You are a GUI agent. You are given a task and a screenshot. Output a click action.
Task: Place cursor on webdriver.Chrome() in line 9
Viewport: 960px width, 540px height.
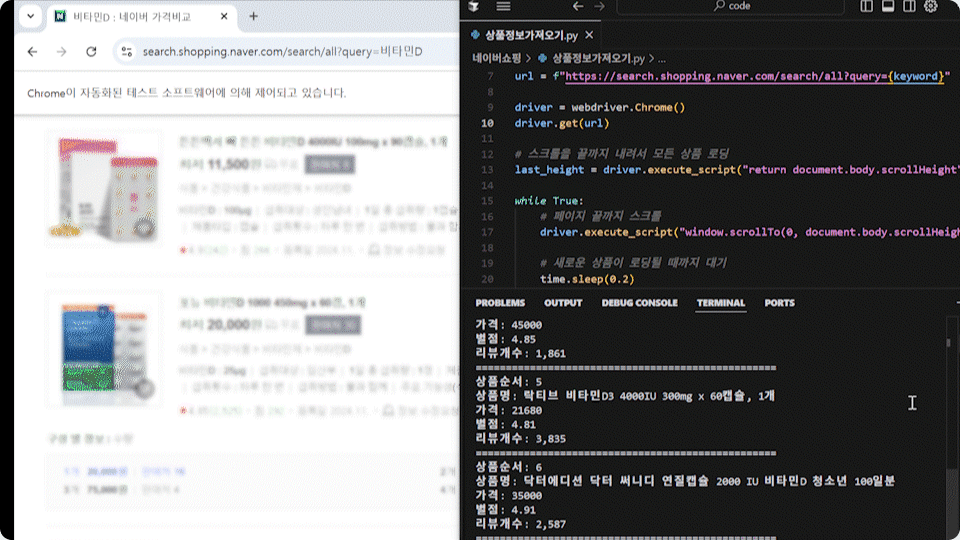click(628, 108)
